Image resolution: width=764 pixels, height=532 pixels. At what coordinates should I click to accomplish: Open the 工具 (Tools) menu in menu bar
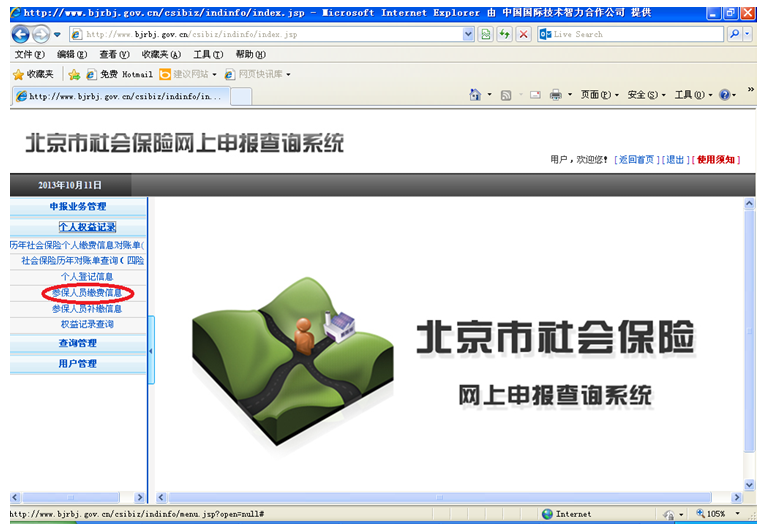point(208,54)
